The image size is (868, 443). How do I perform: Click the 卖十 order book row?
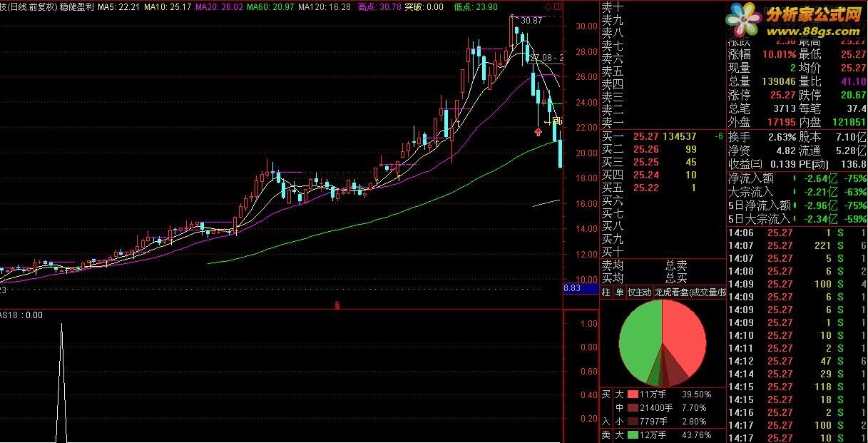click(x=663, y=6)
